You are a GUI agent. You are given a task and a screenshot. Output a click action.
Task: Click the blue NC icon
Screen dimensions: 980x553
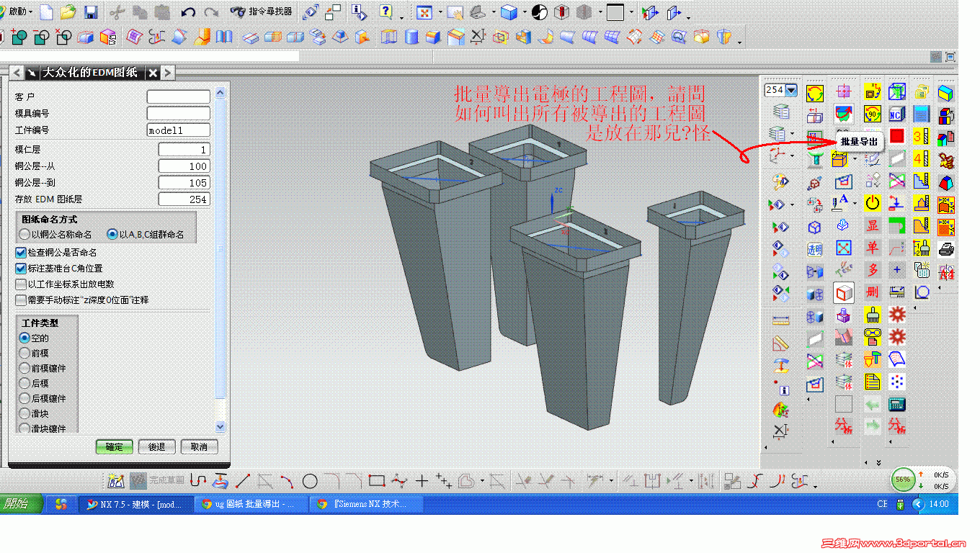coord(897,114)
